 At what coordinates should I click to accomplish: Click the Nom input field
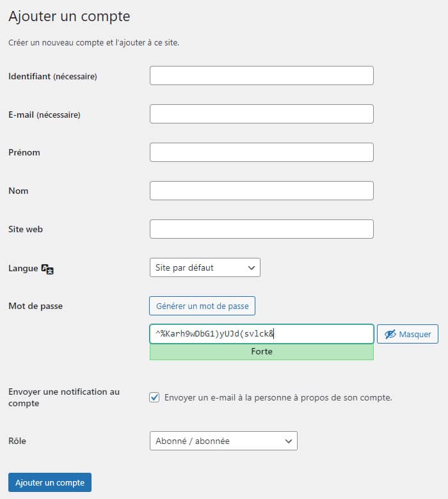tap(261, 191)
